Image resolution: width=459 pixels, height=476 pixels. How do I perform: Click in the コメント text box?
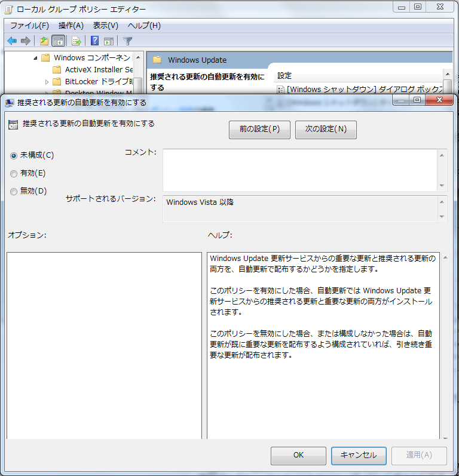[x=300, y=170]
